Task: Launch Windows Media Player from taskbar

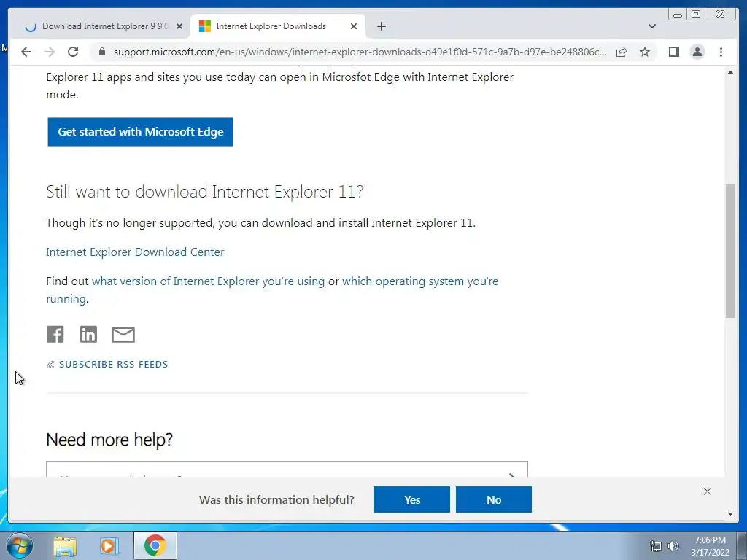Action: (109, 545)
